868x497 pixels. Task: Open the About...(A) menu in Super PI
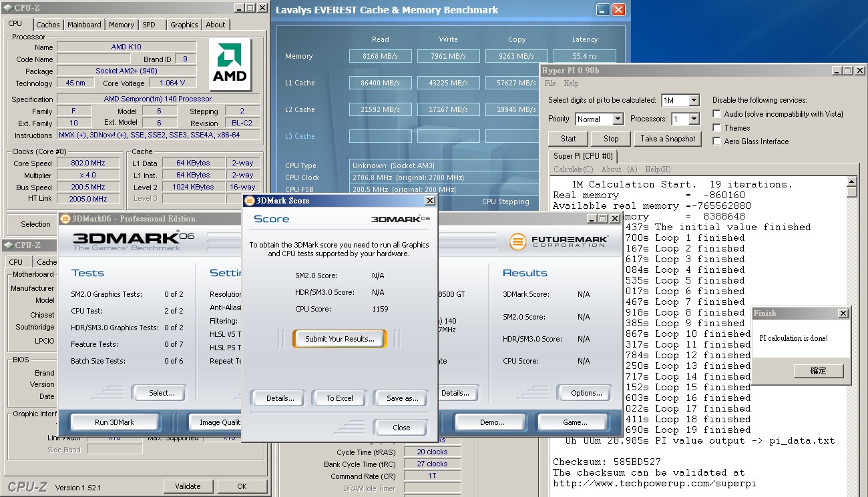pyautogui.click(x=619, y=169)
